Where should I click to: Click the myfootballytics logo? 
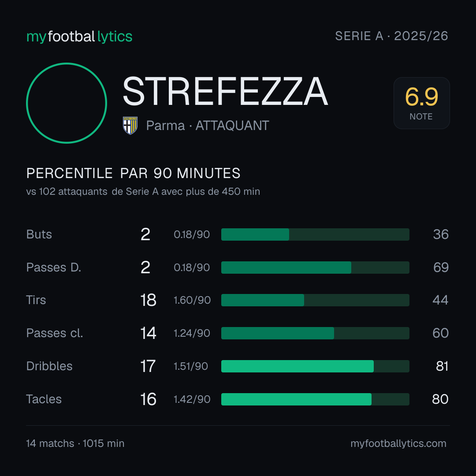[x=79, y=37]
